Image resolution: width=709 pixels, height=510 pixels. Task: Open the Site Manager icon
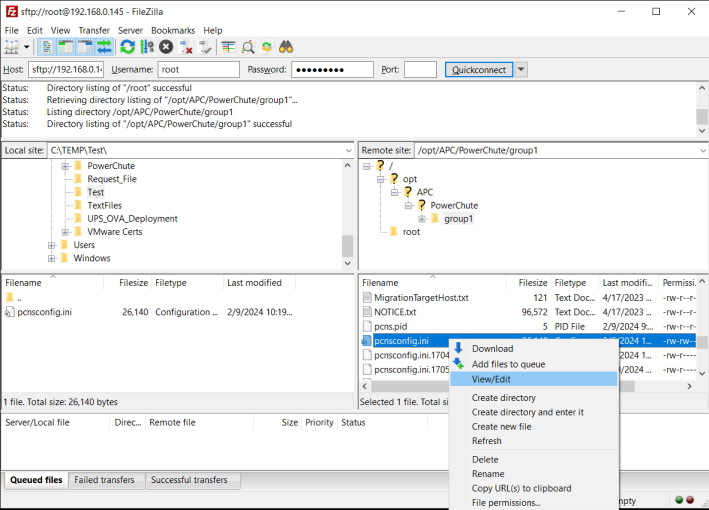pos(11,47)
